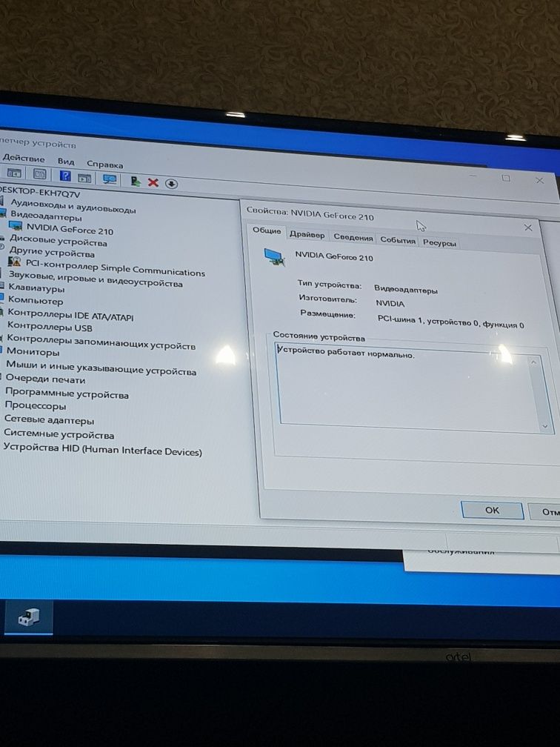Select "Системные устройства" category
The image size is (560, 747).
(x=59, y=434)
